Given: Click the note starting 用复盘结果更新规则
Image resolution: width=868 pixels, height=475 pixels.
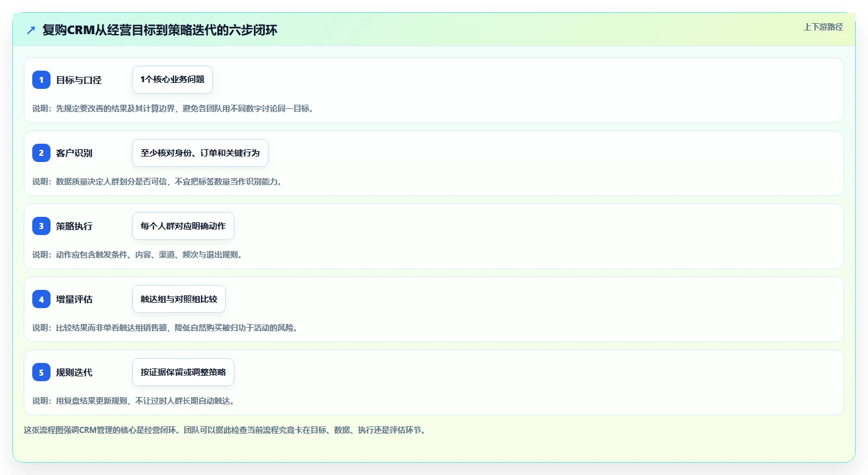Looking at the screenshot, I should [x=133, y=401].
